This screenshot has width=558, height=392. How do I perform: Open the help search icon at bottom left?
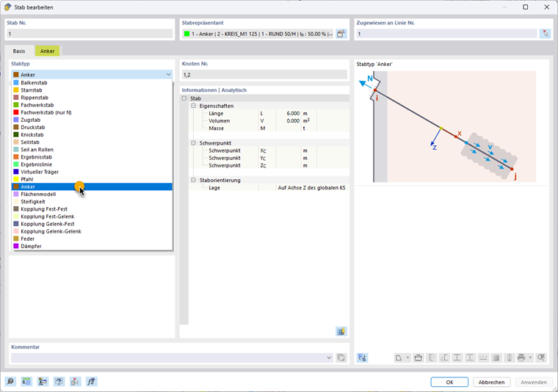click(10, 381)
